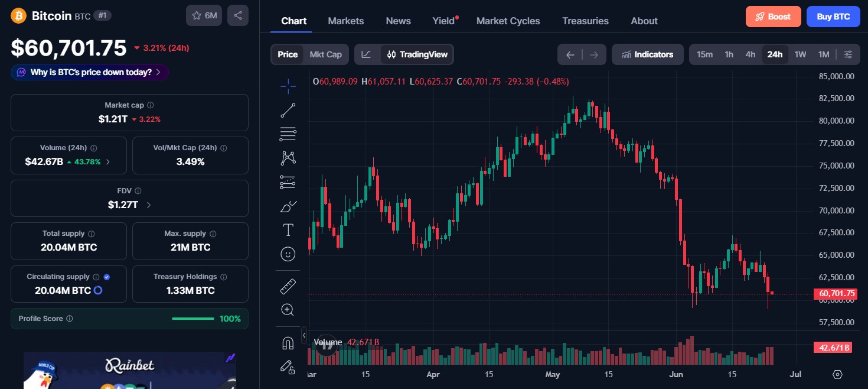Open the Chart tab
Image resolution: width=868 pixels, height=389 pixels.
click(x=294, y=21)
